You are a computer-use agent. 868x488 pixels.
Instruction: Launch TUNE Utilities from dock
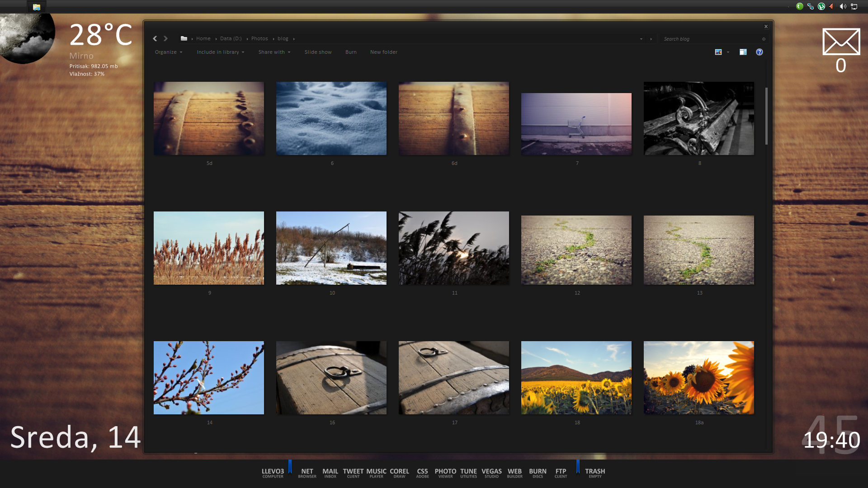click(468, 473)
